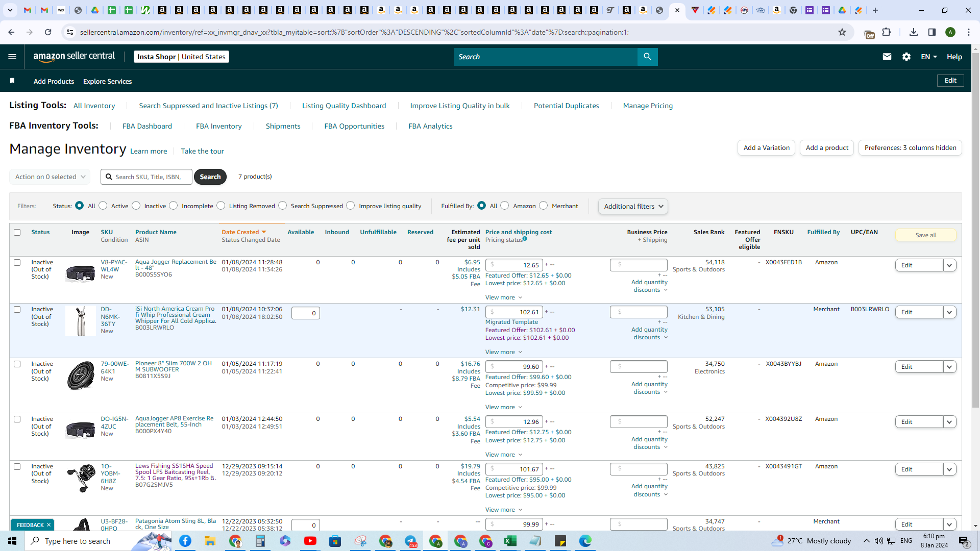The width and height of the screenshot is (980, 551).
Task: Click the Pioneer subwoofer product image
Action: (81, 375)
